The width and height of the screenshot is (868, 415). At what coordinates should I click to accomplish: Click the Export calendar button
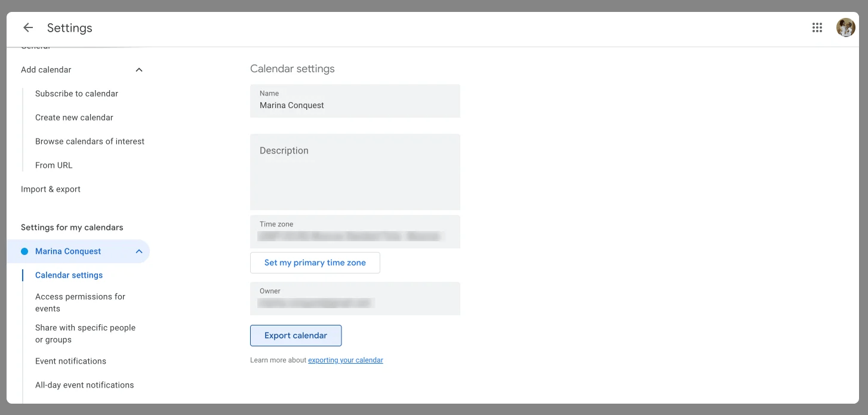click(x=296, y=336)
